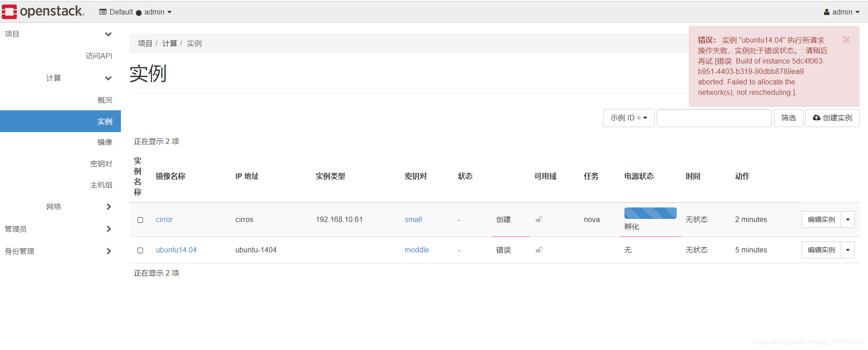Click the ubuntu-1404 image name cell
This screenshot has height=350, width=868.
pyautogui.click(x=256, y=250)
